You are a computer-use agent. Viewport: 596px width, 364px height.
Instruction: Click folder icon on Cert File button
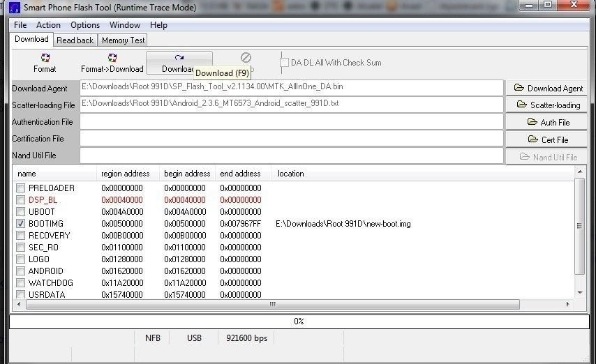533,139
